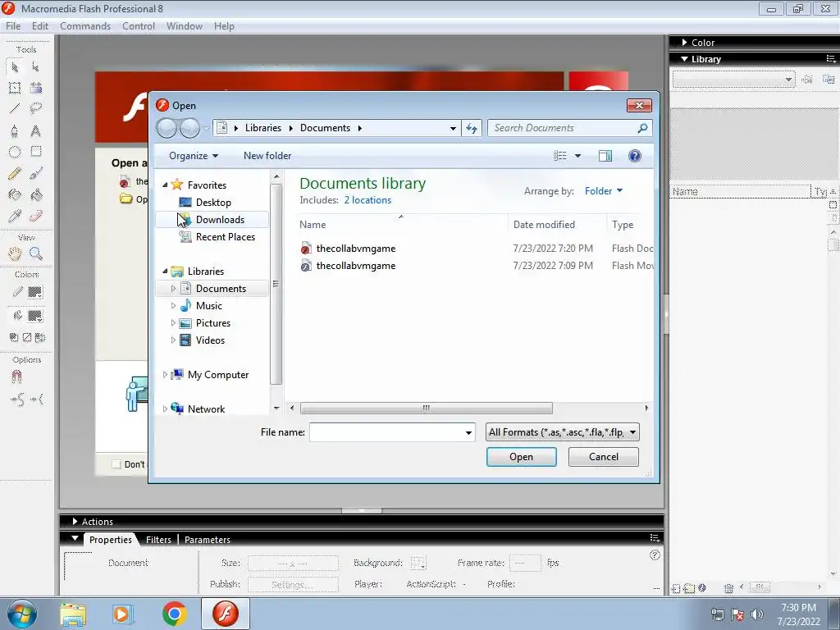Select the Pen tool
Viewport: 840px width, 630px height.
[15, 130]
